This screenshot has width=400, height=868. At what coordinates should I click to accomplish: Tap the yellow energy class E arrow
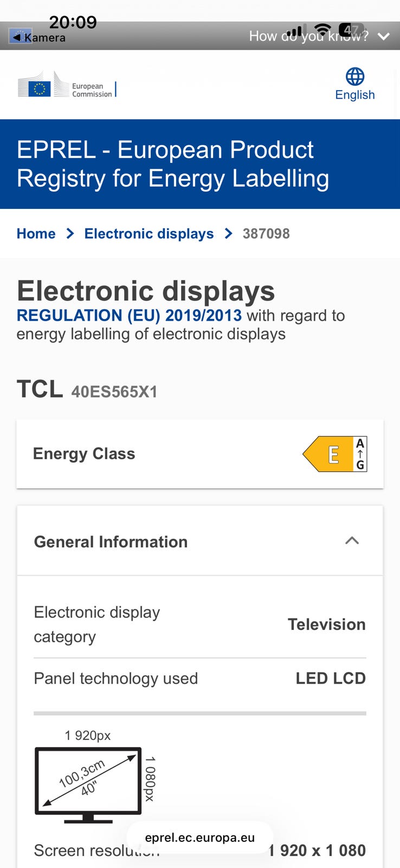[x=328, y=454]
